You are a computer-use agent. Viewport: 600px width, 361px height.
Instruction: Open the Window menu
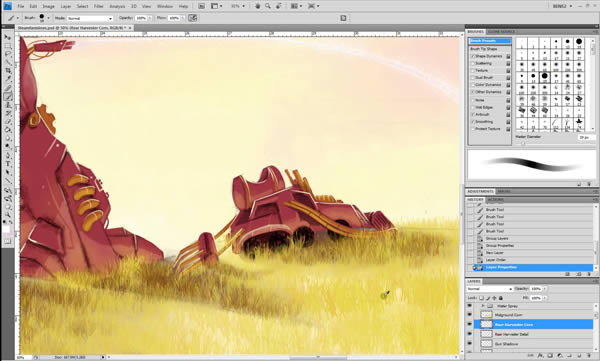click(165, 7)
